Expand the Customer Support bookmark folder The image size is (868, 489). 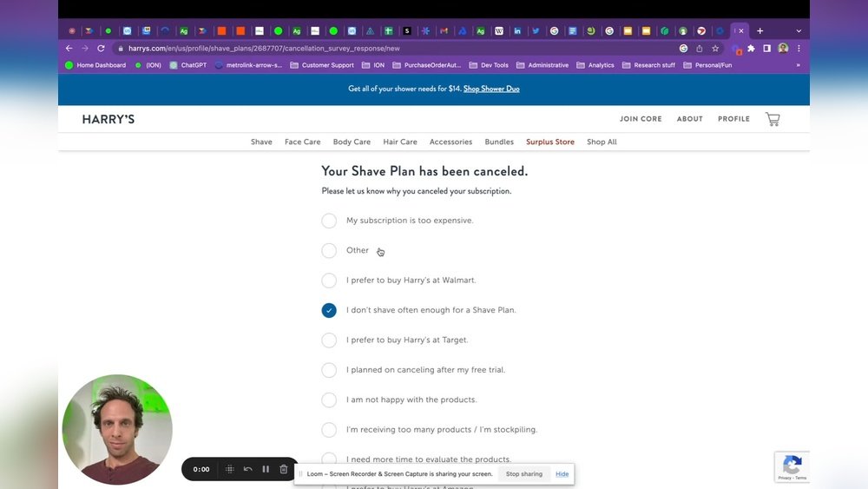pos(322,65)
